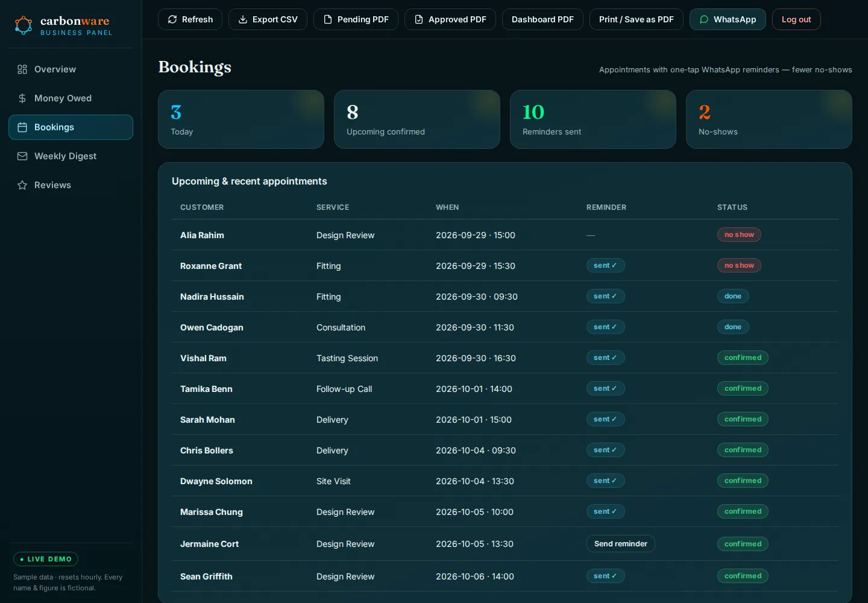Open the Weekly Digest page
This screenshot has width=868, height=603.
(71, 156)
